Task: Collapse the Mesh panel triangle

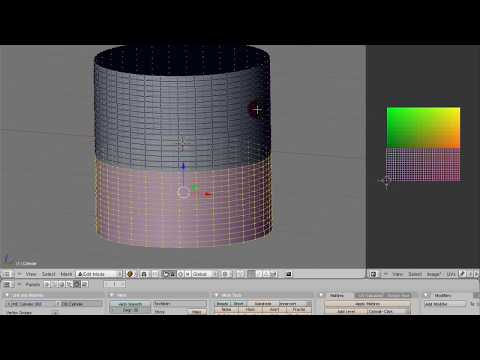Action: 112,295
